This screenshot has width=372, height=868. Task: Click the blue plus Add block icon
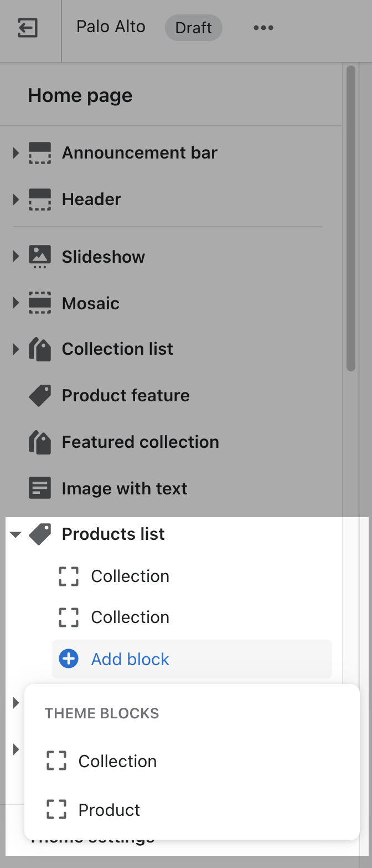[x=69, y=659]
